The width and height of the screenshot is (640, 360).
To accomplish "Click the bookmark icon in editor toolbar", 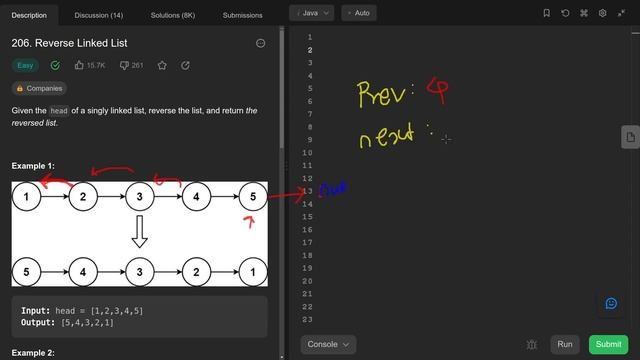I will click(x=547, y=13).
